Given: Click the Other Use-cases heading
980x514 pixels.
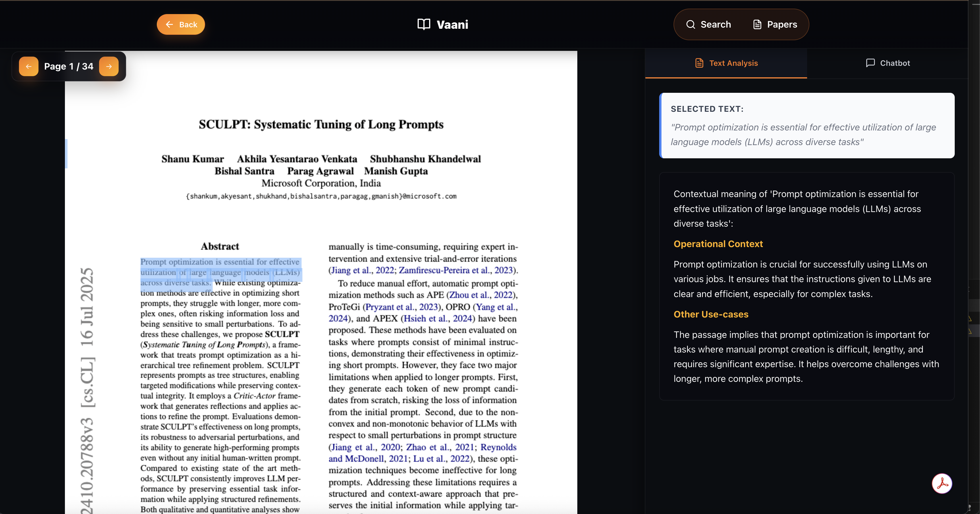Looking at the screenshot, I should coord(711,314).
